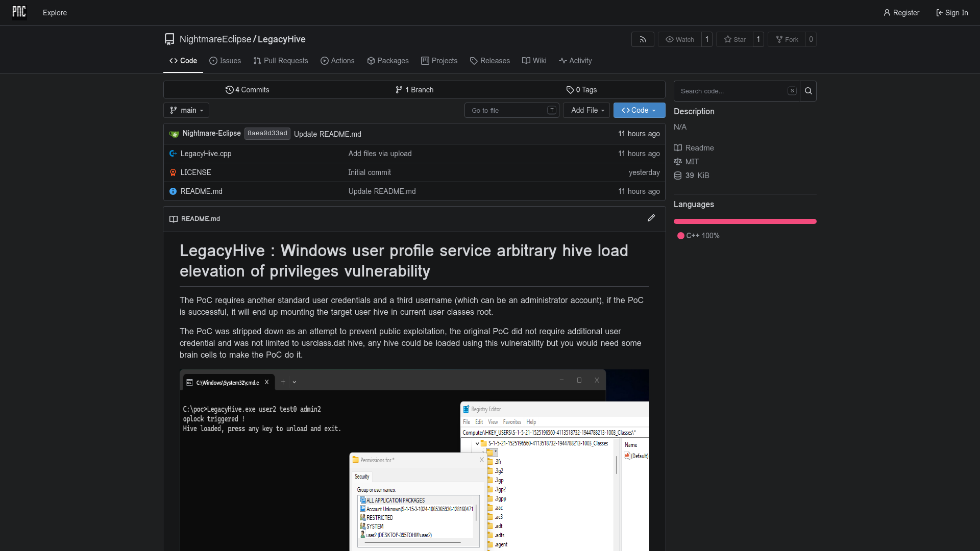View the 1 Branch list
This screenshot has width=980, height=551.
(x=414, y=90)
